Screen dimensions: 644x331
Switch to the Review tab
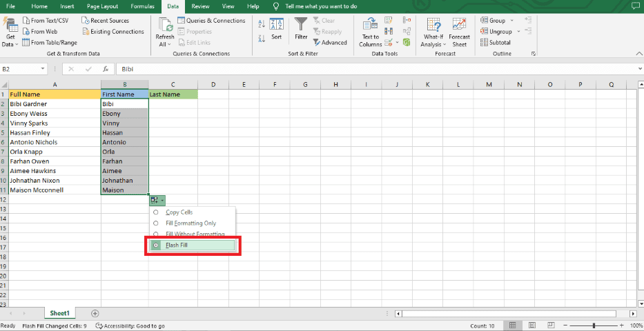coord(200,7)
